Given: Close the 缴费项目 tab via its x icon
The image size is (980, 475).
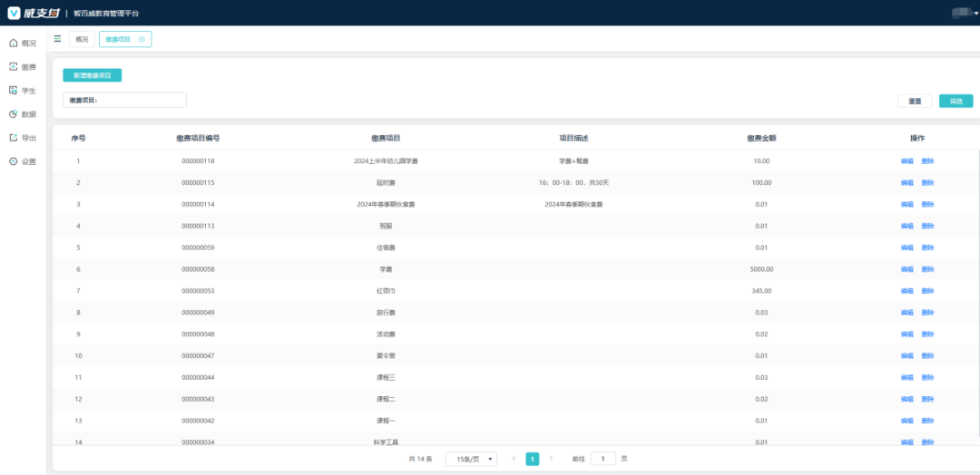Looking at the screenshot, I should [142, 39].
